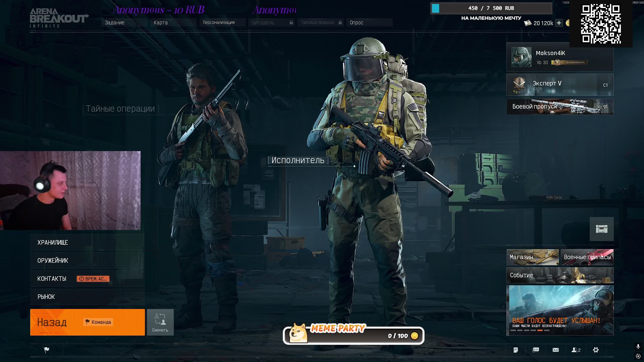The width and height of the screenshot is (644, 362).
Task: Open the notes document icon
Action: pyautogui.click(x=515, y=350)
